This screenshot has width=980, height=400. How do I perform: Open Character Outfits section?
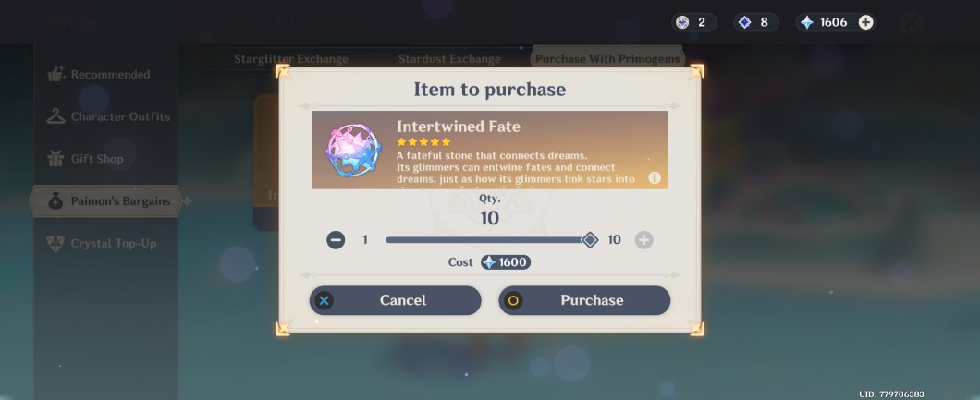pos(108,116)
